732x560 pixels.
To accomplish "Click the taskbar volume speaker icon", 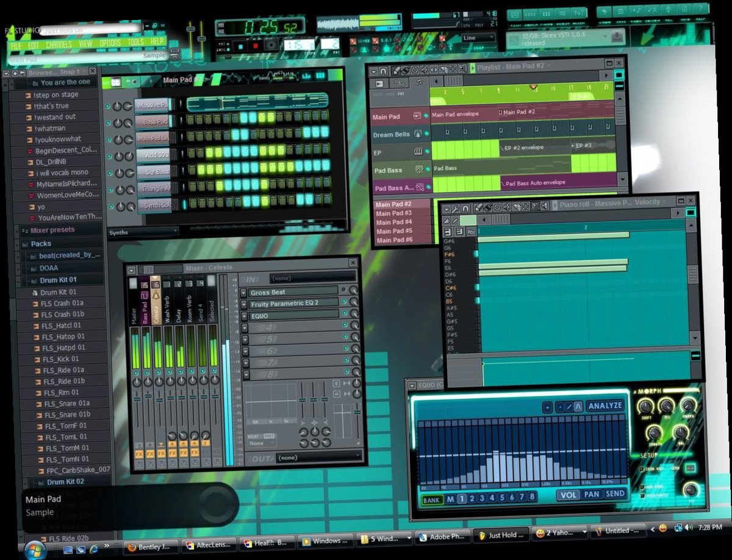I will pyautogui.click(x=688, y=526).
